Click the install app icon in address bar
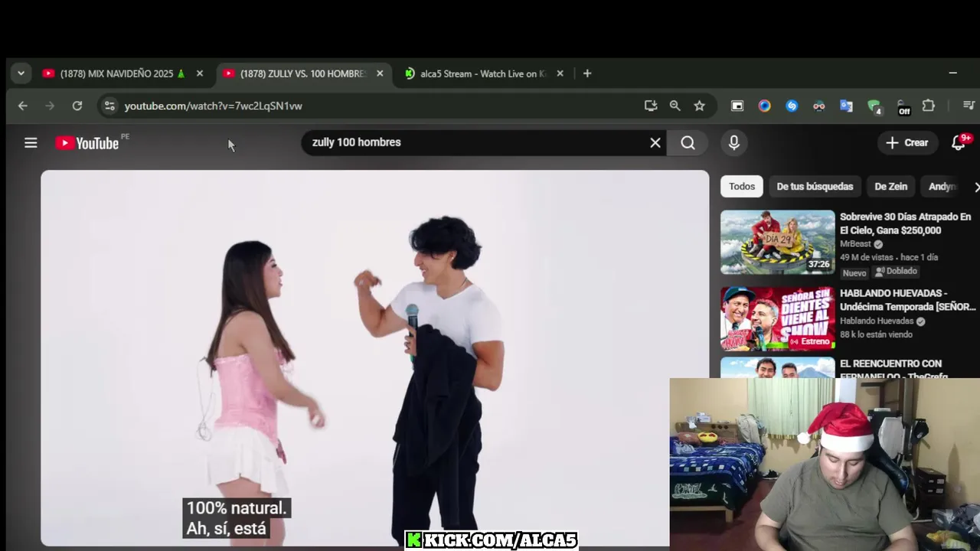 coord(651,106)
